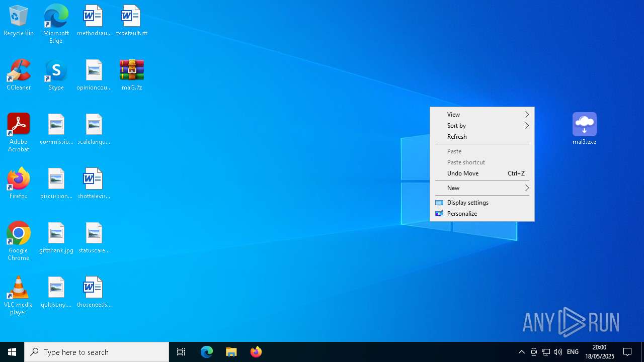
Task: Select the opinioncou... image file icon
Action: 94,75
